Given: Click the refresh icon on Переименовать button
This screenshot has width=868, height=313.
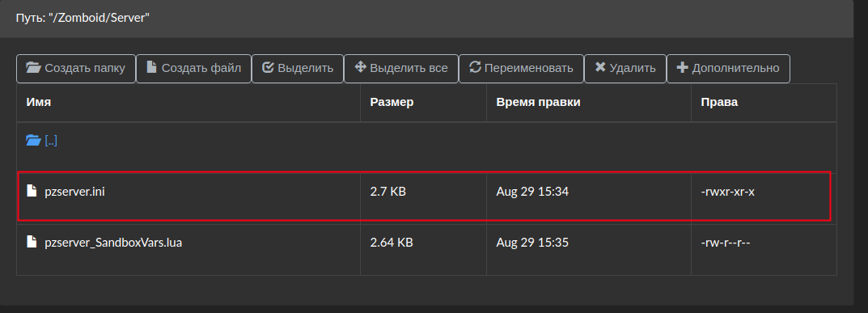Looking at the screenshot, I should [x=475, y=67].
